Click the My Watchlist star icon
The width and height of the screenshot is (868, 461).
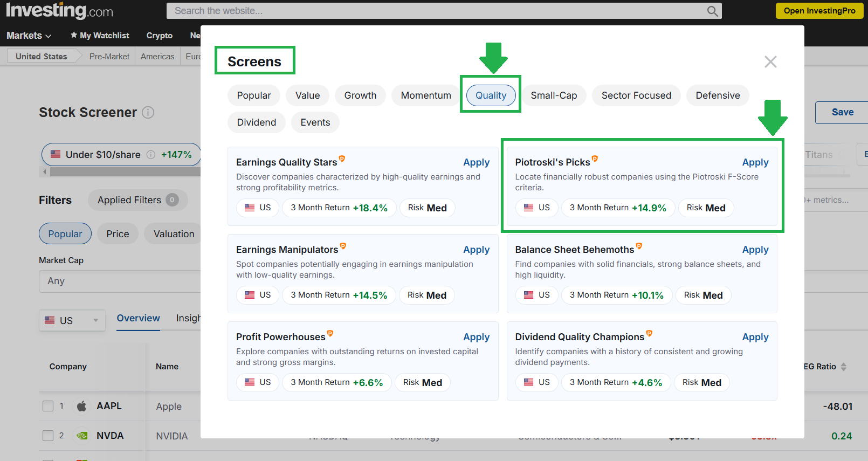pos(74,35)
